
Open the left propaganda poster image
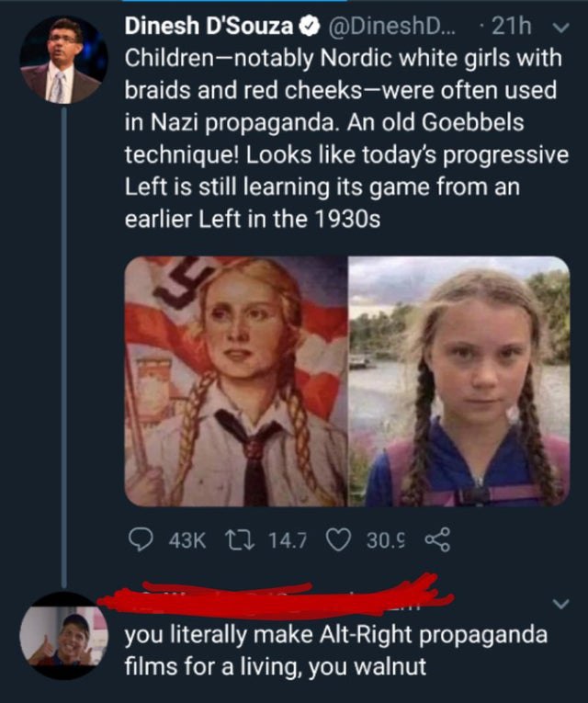(x=236, y=381)
